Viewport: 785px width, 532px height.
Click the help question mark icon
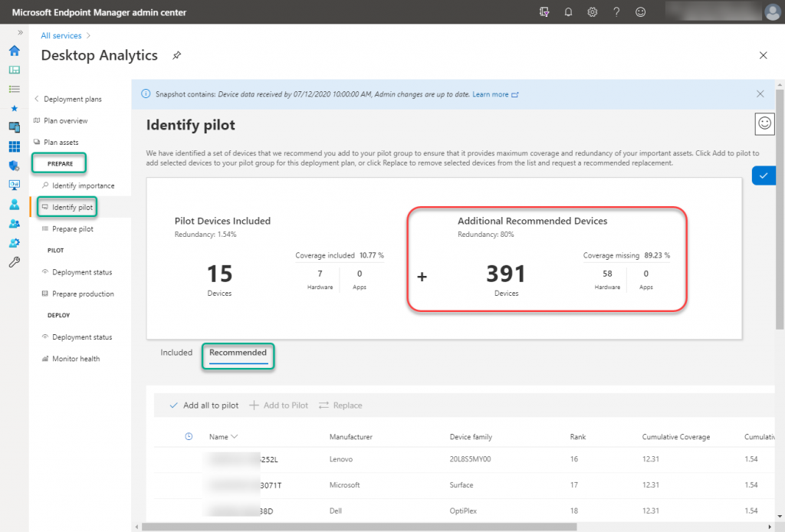[x=616, y=12]
